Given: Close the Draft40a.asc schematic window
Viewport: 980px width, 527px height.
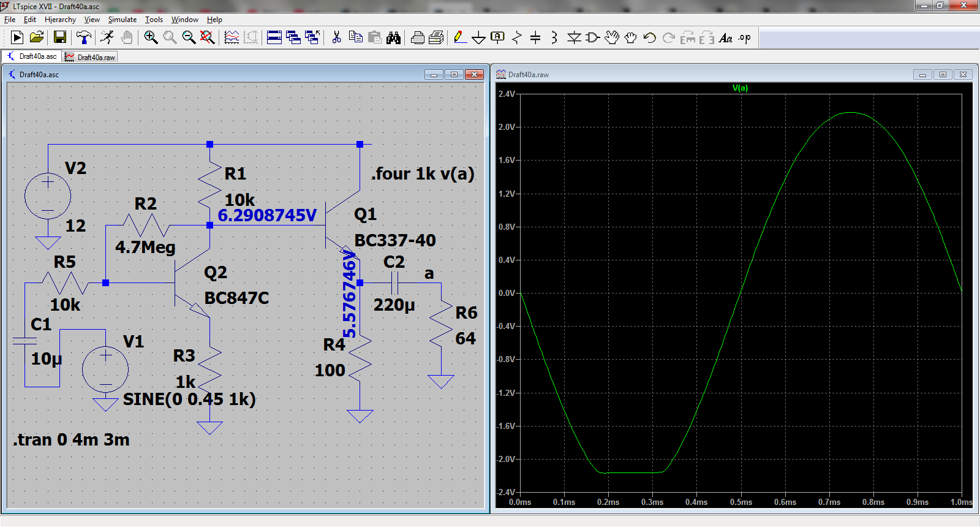Looking at the screenshot, I should coord(474,75).
